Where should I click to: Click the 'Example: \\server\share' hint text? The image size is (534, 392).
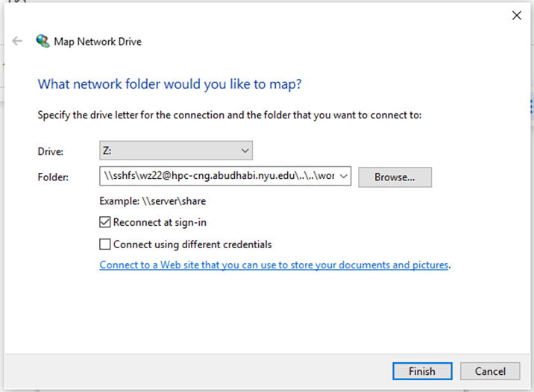click(x=152, y=201)
